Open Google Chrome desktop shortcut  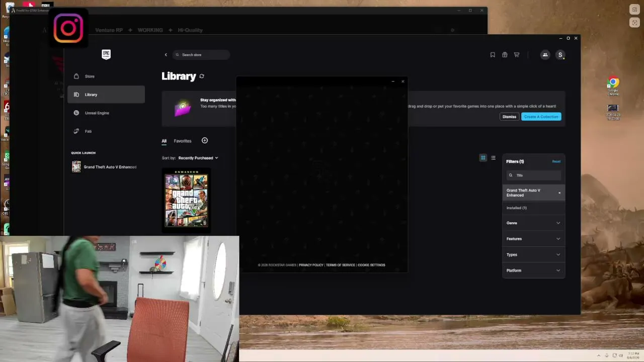613,86
